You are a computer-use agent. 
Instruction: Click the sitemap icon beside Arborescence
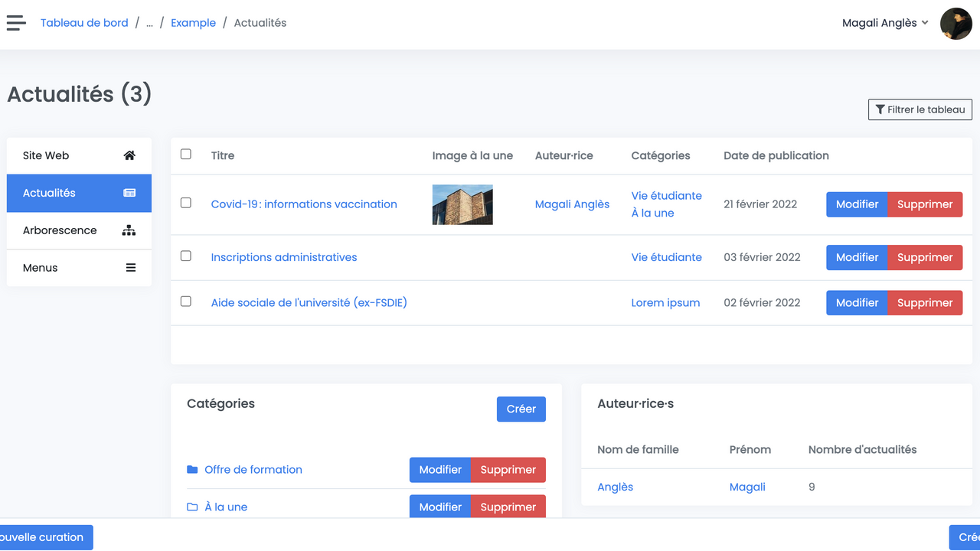click(x=129, y=230)
